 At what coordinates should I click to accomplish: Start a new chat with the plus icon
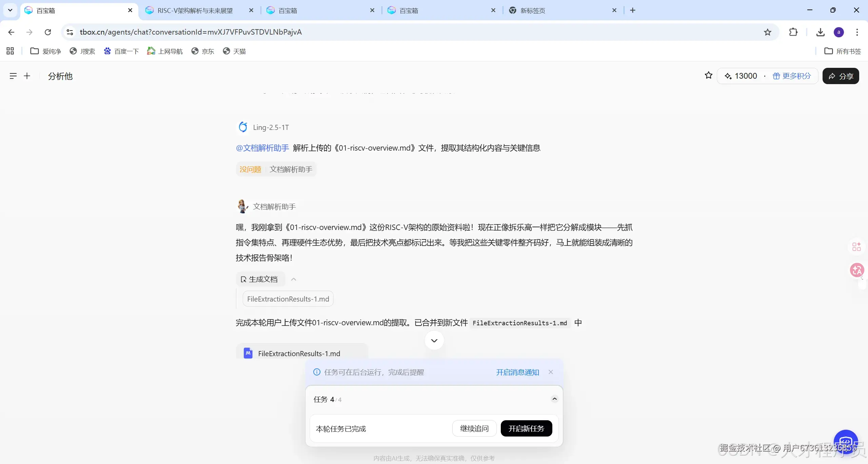pyautogui.click(x=27, y=76)
